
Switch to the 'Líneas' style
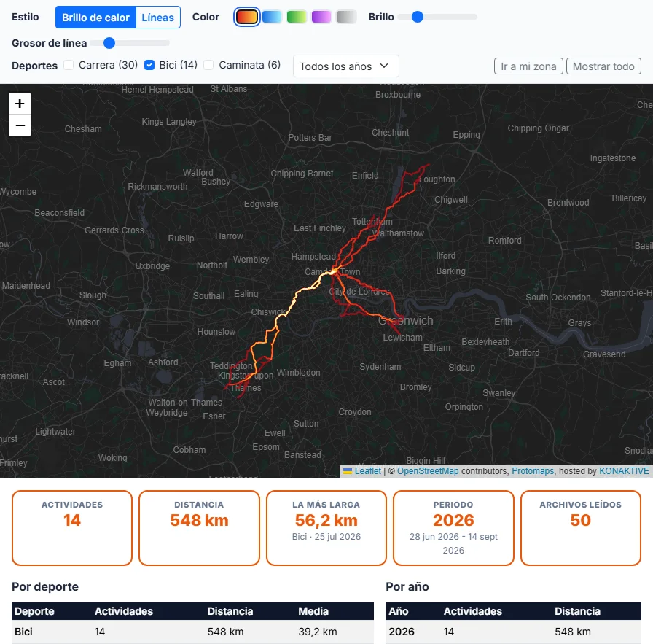click(158, 17)
